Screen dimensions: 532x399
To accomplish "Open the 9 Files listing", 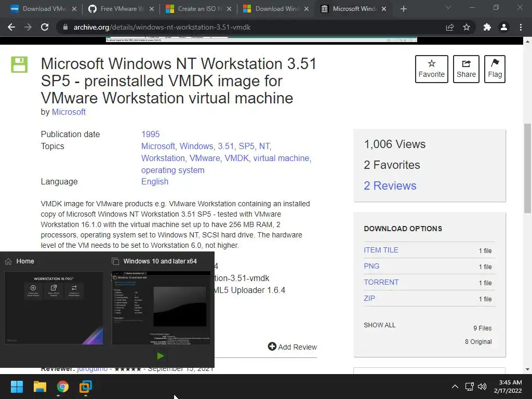I will [483, 328].
